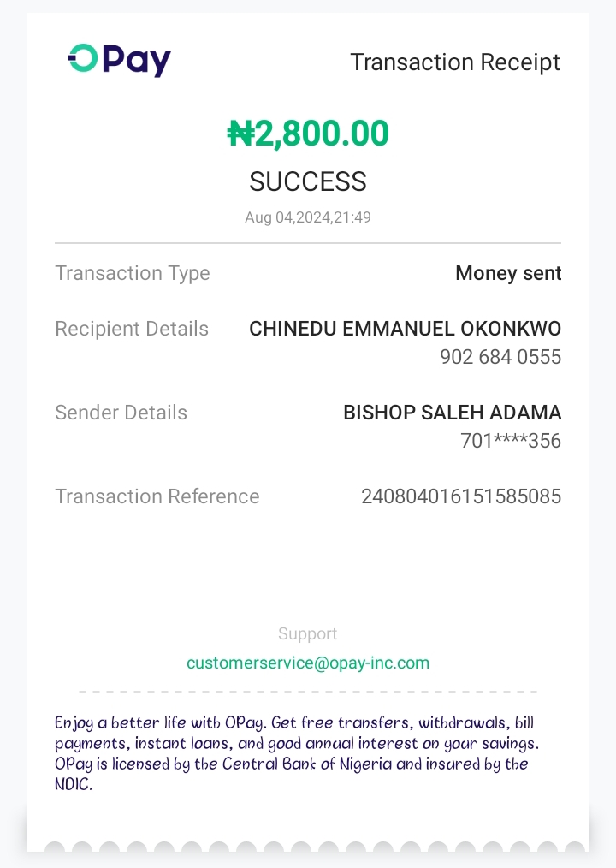Click reference number 240804016151585085

461,496
